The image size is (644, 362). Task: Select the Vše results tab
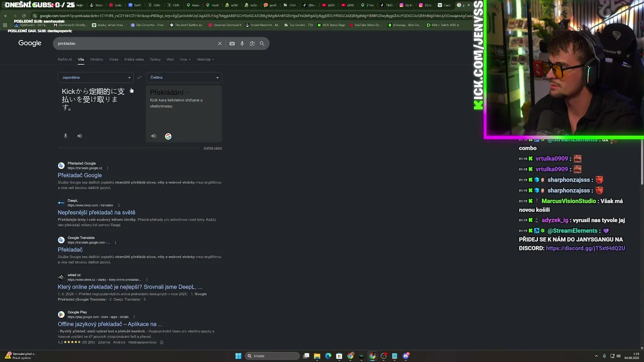(81, 59)
